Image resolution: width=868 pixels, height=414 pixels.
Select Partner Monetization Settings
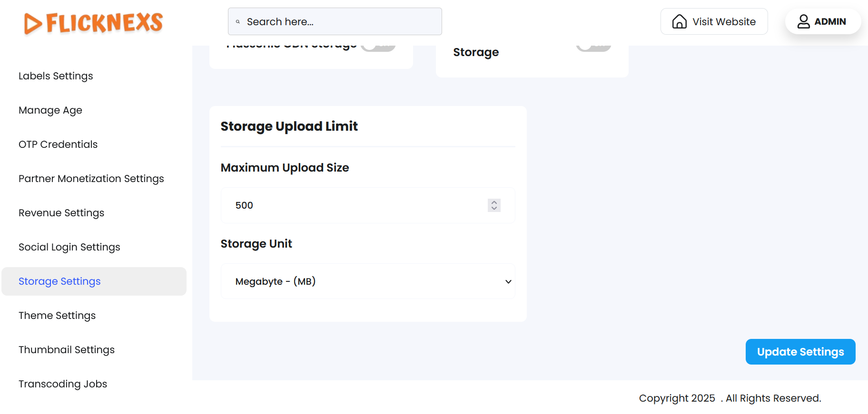[x=91, y=179]
